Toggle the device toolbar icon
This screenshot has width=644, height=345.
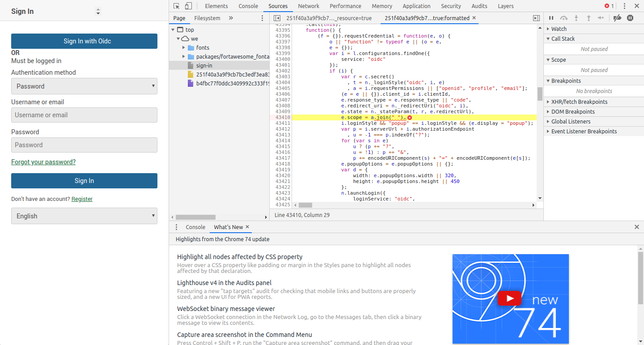click(x=188, y=6)
